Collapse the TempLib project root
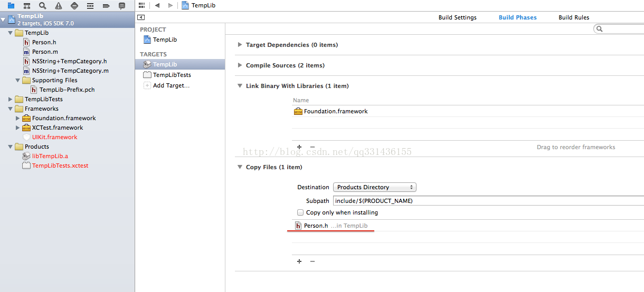 tap(3, 20)
